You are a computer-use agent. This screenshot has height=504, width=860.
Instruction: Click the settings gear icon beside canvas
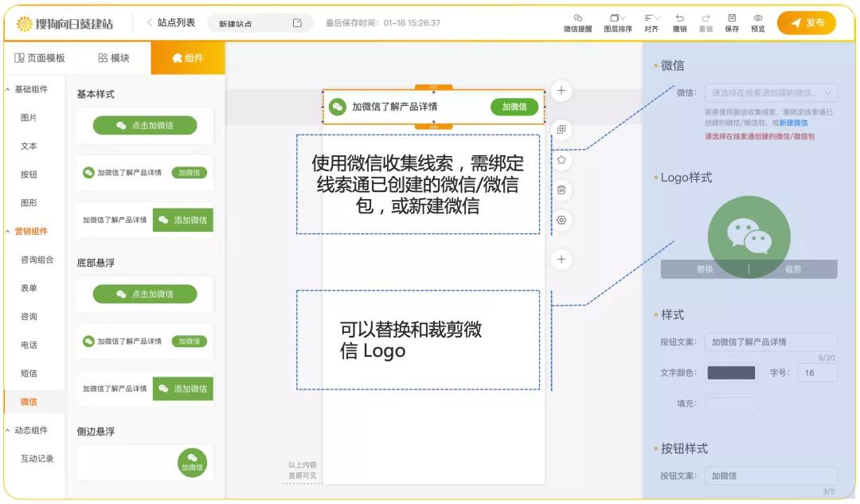[561, 220]
